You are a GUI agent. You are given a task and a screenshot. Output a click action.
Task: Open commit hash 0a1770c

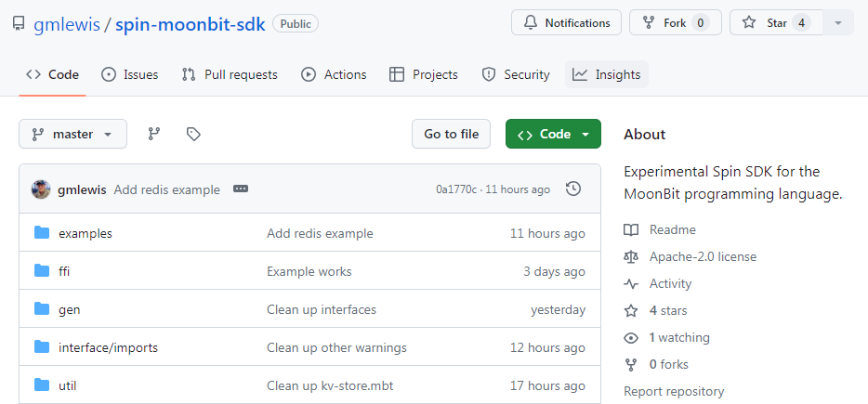(456, 189)
